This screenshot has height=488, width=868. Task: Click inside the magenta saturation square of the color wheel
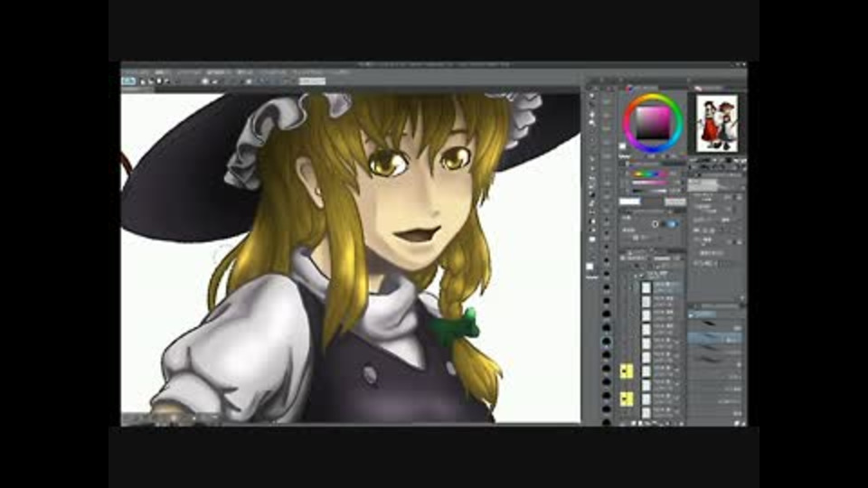click(653, 122)
